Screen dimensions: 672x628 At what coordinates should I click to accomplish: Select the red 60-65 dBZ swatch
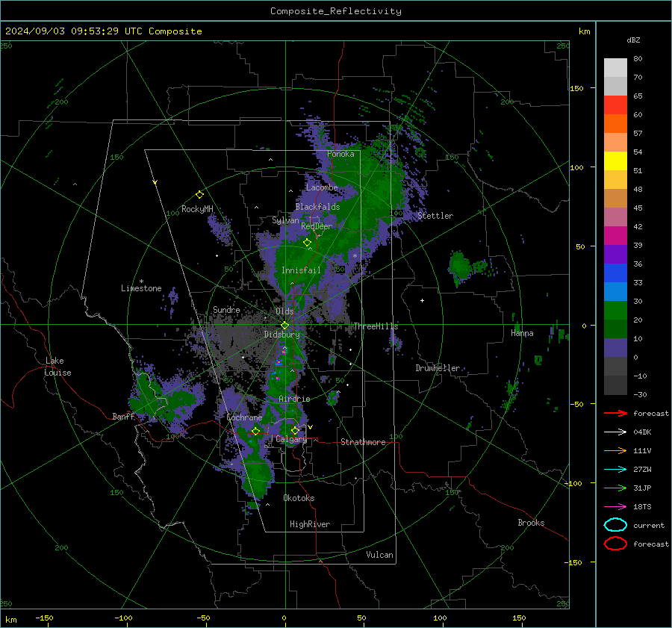pyautogui.click(x=615, y=105)
